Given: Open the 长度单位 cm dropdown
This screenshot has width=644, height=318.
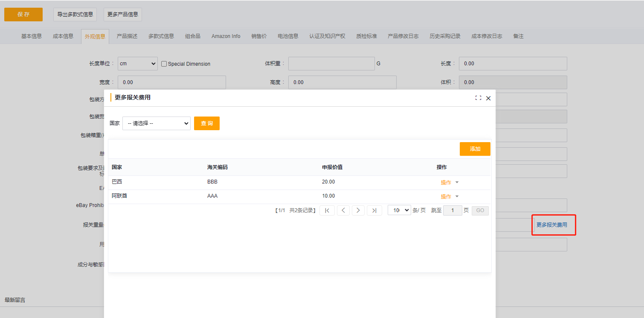Looking at the screenshot, I should pyautogui.click(x=138, y=64).
